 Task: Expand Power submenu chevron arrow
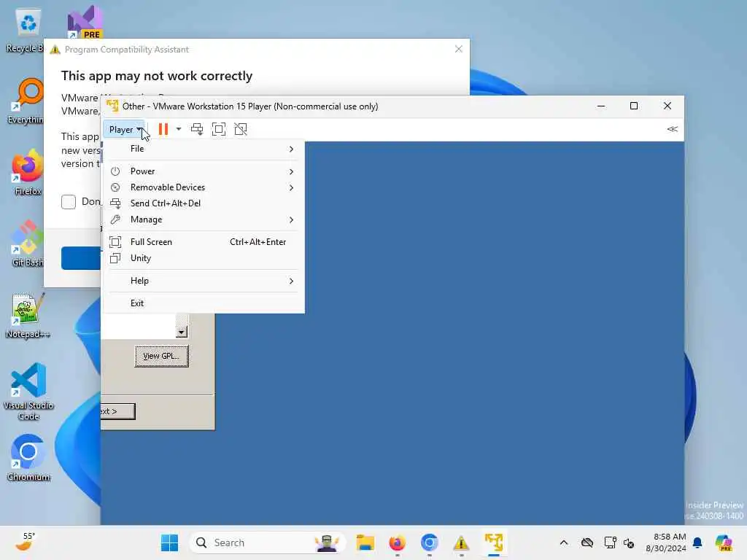pyautogui.click(x=291, y=171)
